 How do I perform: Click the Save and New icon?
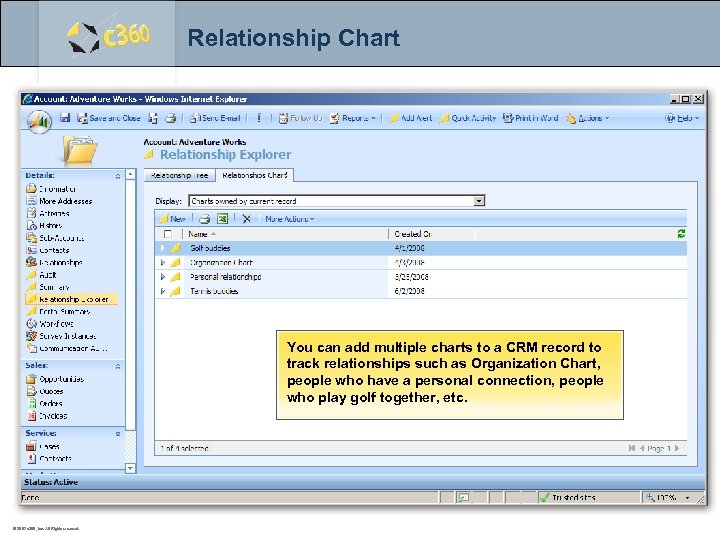pyautogui.click(x=153, y=118)
